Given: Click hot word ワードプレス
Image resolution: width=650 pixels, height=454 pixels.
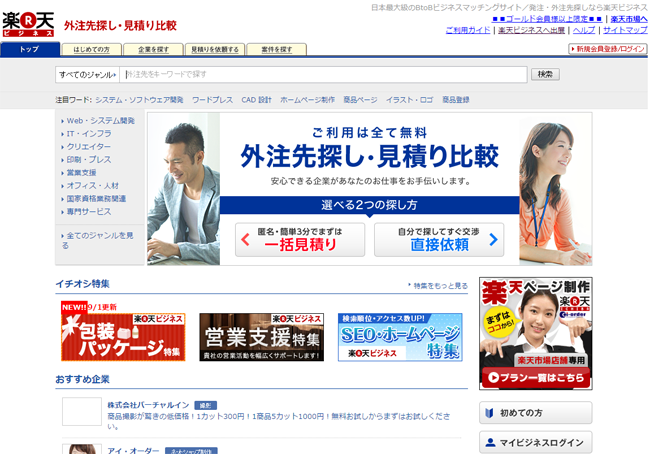Looking at the screenshot, I should click(212, 100).
